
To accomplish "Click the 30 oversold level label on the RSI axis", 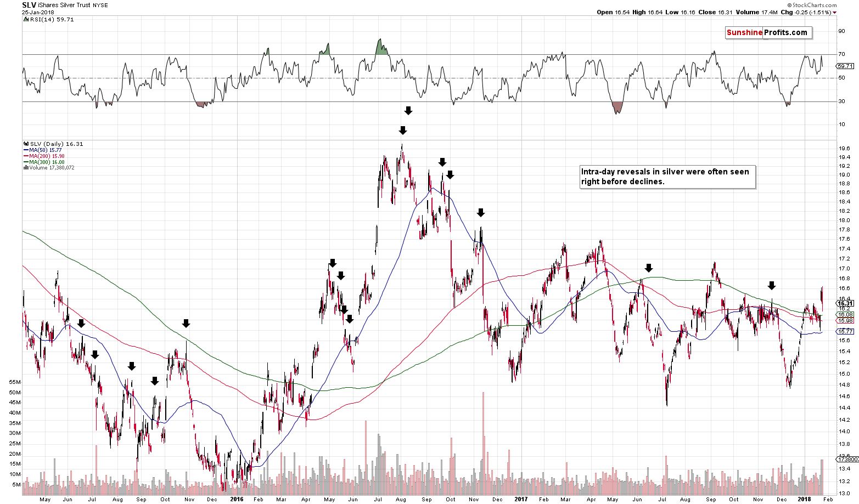I will 841,101.
